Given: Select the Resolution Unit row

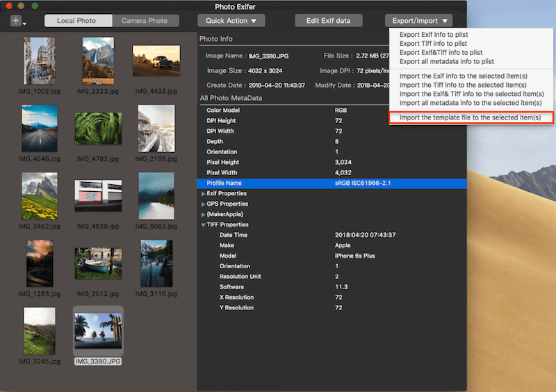Looking at the screenshot, I should (x=332, y=277).
